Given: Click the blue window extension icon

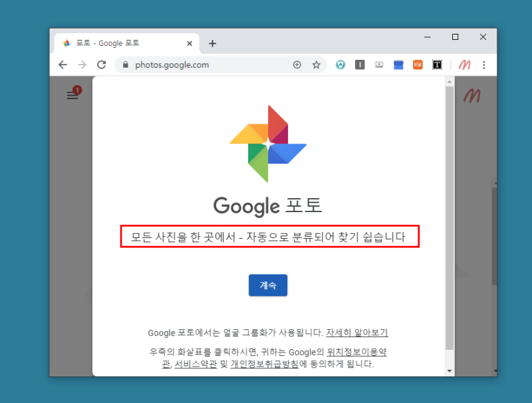Looking at the screenshot, I should coord(398,65).
